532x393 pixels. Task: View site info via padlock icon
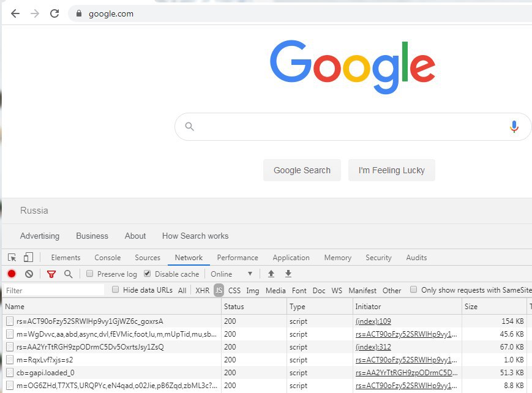tap(79, 13)
